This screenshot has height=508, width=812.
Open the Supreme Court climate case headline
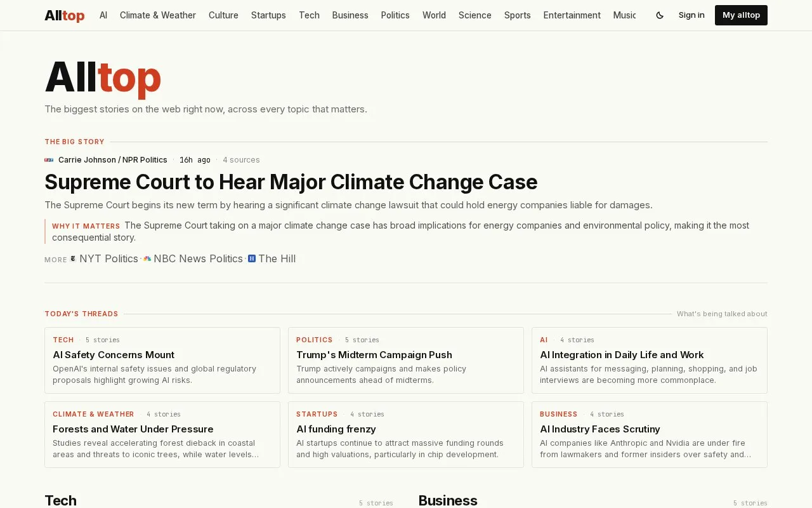pos(291,182)
